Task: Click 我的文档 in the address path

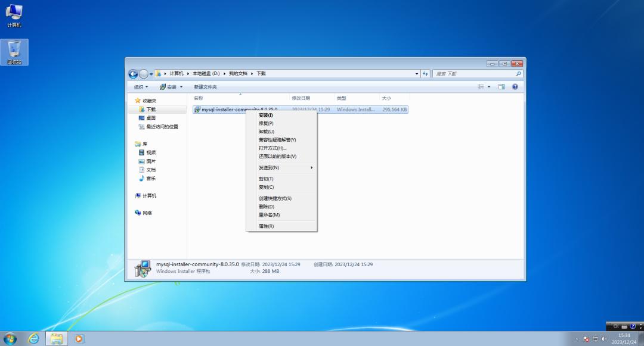Action: pos(238,73)
